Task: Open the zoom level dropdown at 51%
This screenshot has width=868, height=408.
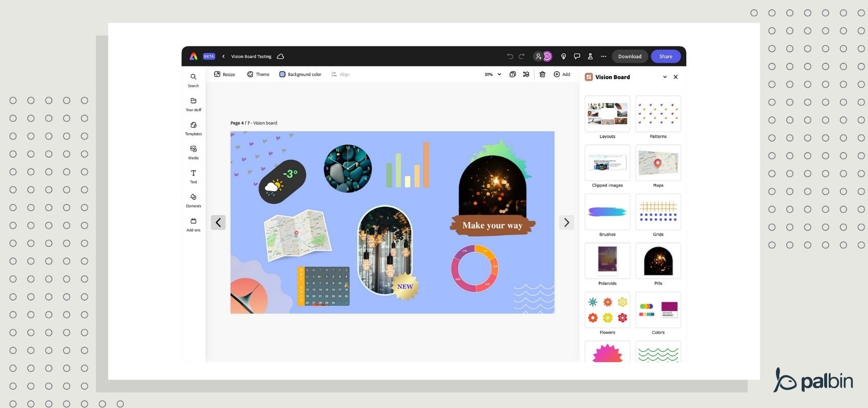Action: pos(493,74)
